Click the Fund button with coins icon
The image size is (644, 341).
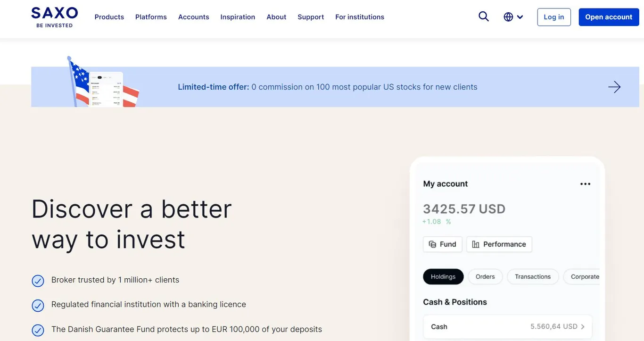(x=442, y=244)
